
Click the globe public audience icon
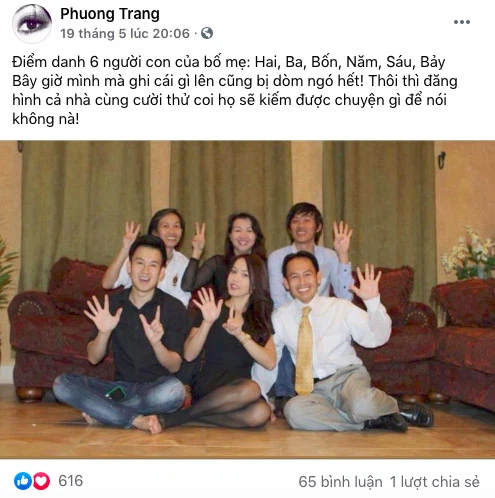[207, 33]
